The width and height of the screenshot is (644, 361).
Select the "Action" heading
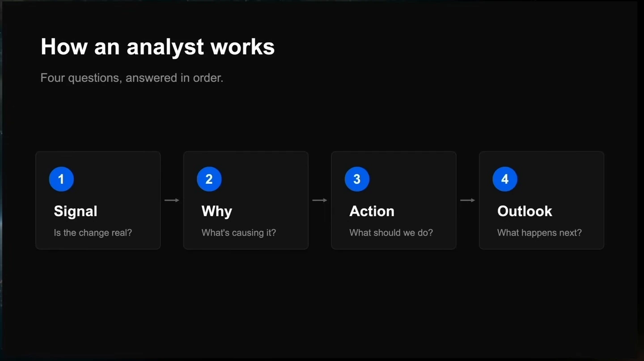coord(372,211)
